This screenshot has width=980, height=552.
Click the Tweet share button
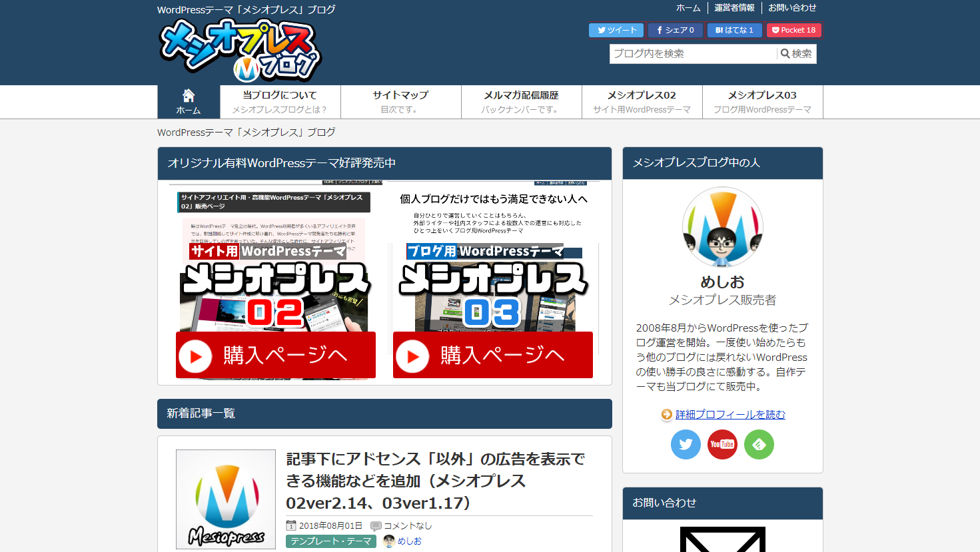[x=617, y=30]
